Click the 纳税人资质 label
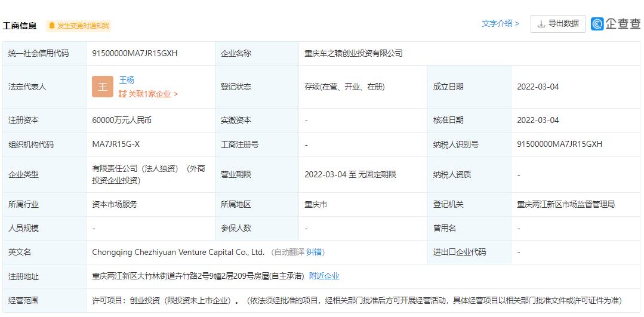 (452, 174)
